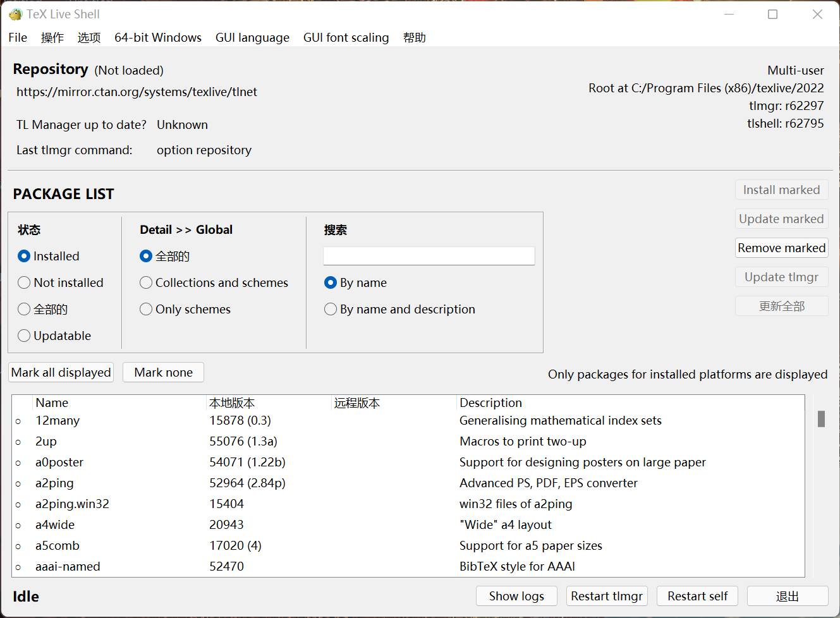Open the 64-bit Windows menu
The height and width of the screenshot is (618, 840).
(158, 37)
